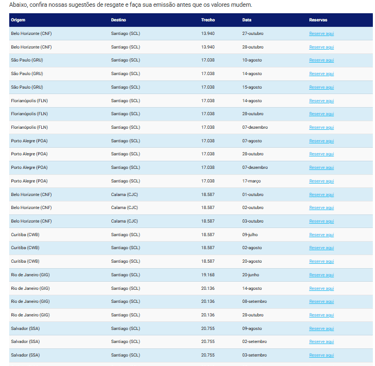Image resolution: width=375 pixels, height=366 pixels.
Task: Click 'São Paulo (GRU)' in the 10-agosto row
Action: coord(27,60)
